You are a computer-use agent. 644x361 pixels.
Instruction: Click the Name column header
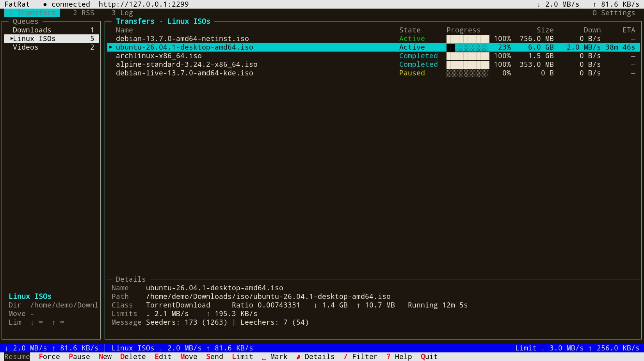(125, 30)
